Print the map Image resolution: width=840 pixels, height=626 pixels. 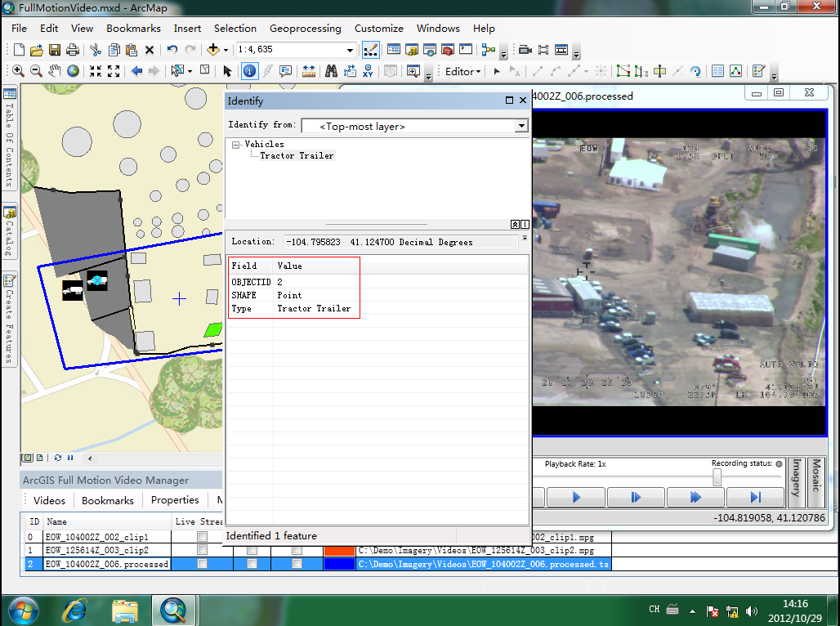[73, 50]
